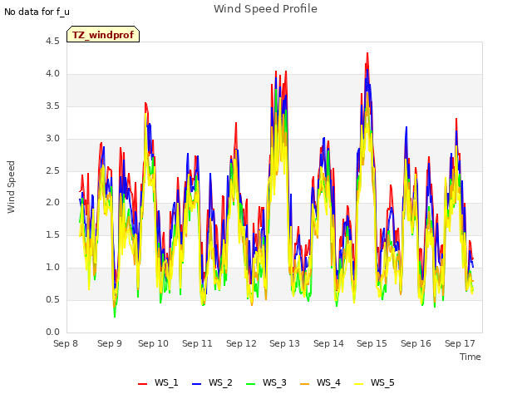Click the blue WS_2 legend swatch
This screenshot has width=532, height=399.
coord(196,384)
